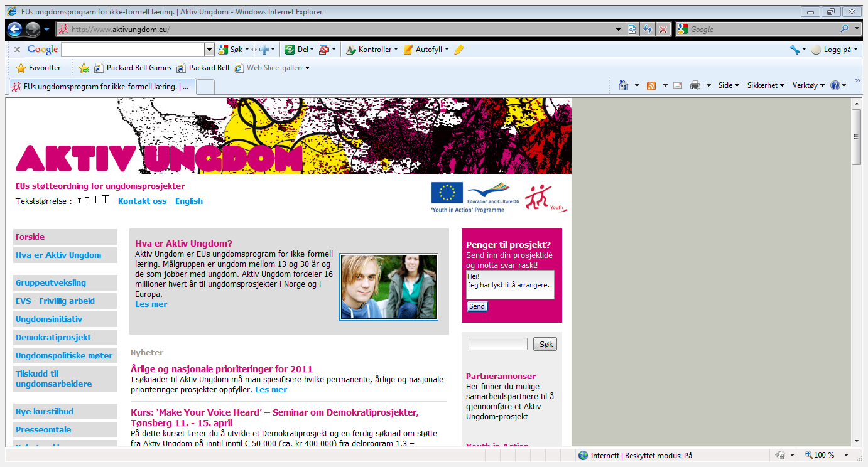This screenshot has width=868, height=467.
Task: Click the Home icon in command bar
Action: point(624,85)
